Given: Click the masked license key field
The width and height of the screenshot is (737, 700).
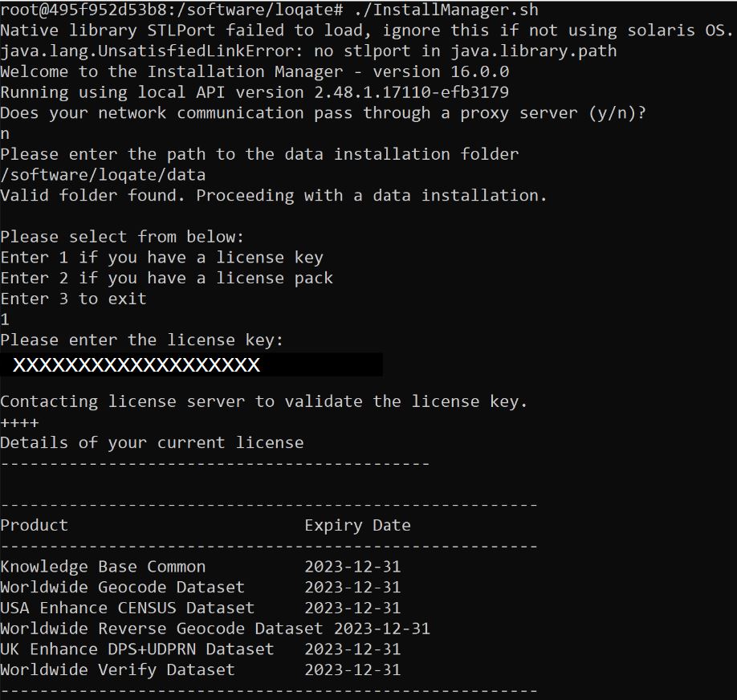Looking at the screenshot, I should pos(191,365).
